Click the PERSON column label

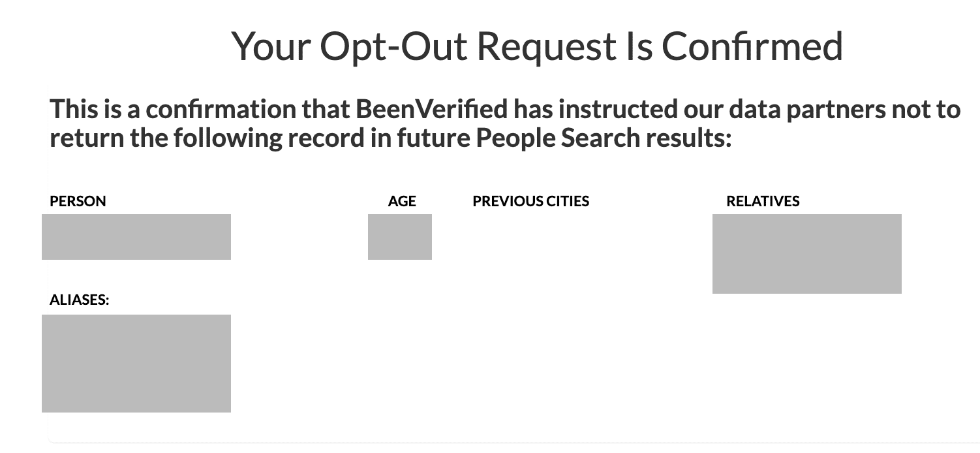pyautogui.click(x=78, y=201)
